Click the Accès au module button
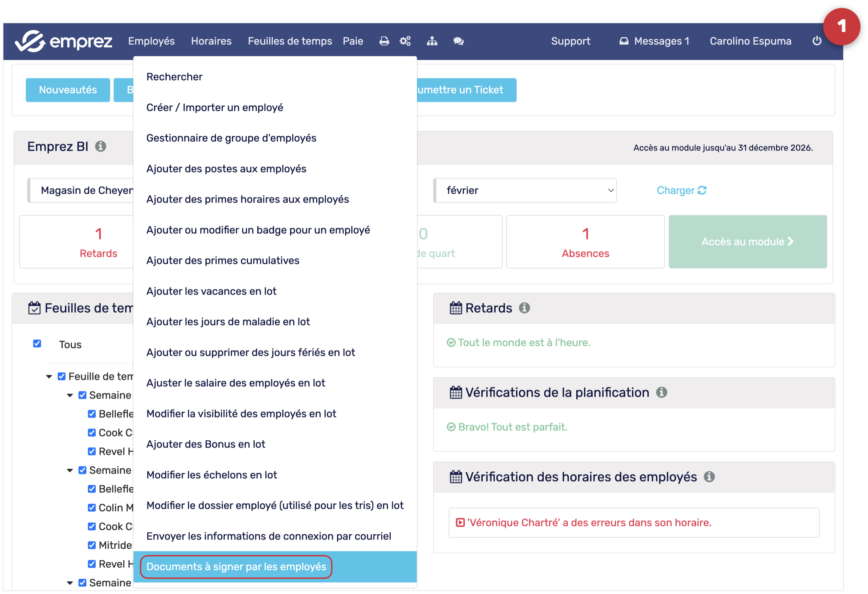Screen dimensions: 868x594 coord(747,242)
